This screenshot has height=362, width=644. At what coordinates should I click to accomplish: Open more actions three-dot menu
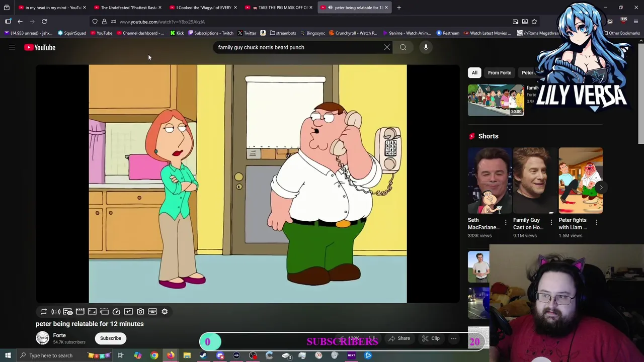[x=453, y=338]
